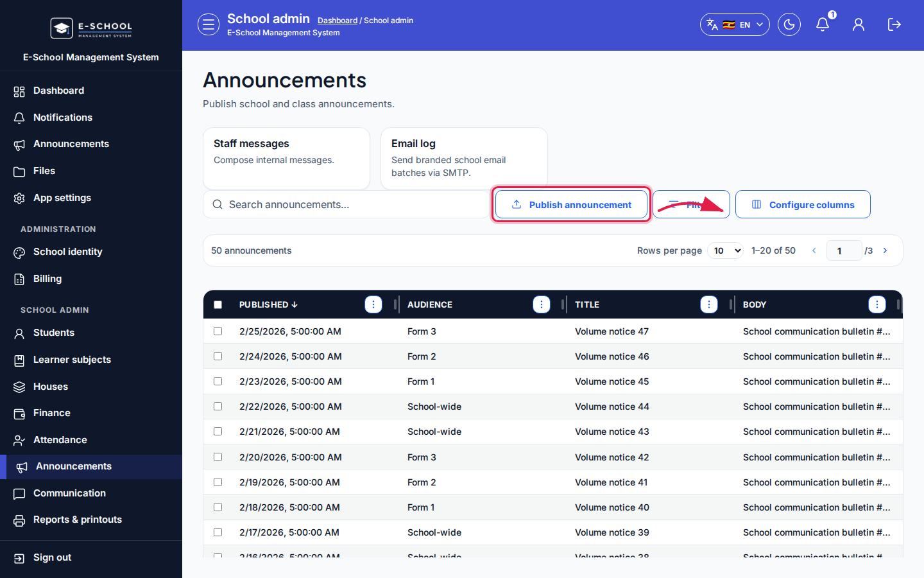The width and height of the screenshot is (924, 578).
Task: Click the Houses layers icon
Action: [x=19, y=387]
